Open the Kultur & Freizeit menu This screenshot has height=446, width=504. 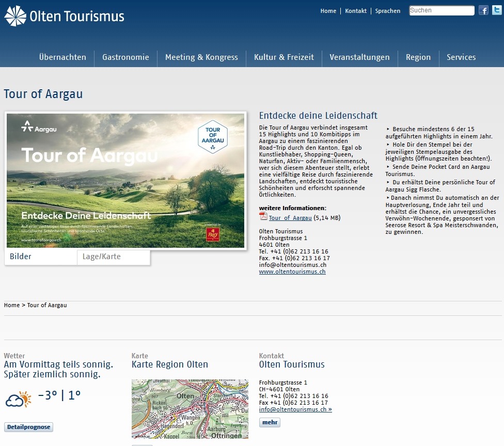click(x=284, y=57)
